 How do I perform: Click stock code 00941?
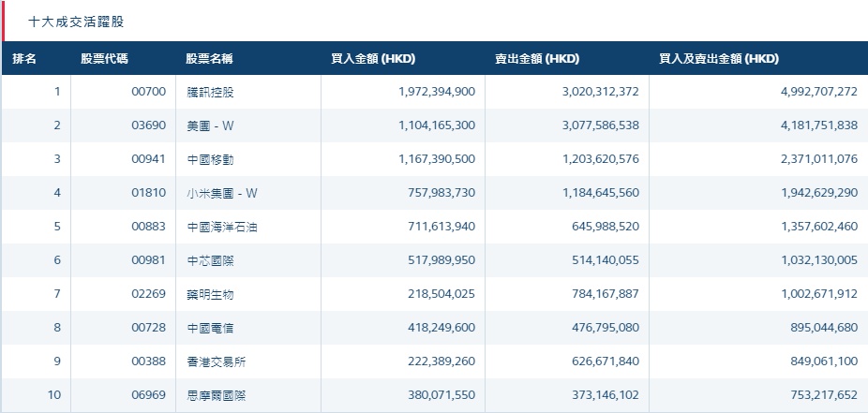[x=148, y=159]
